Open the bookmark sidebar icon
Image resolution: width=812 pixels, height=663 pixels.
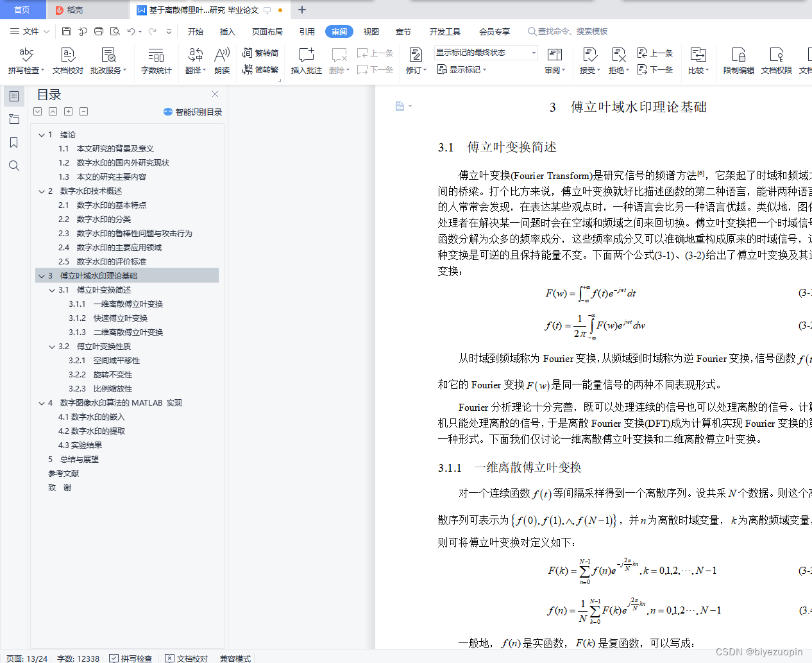click(x=14, y=142)
